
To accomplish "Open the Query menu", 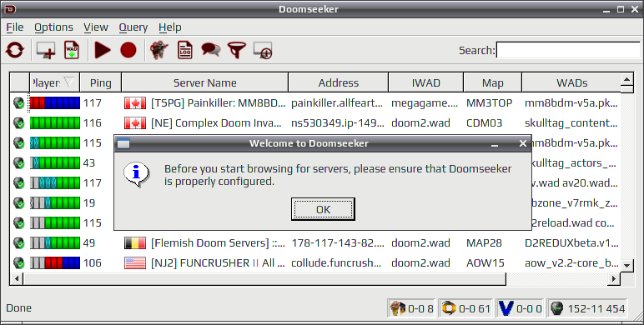I will tap(133, 27).
